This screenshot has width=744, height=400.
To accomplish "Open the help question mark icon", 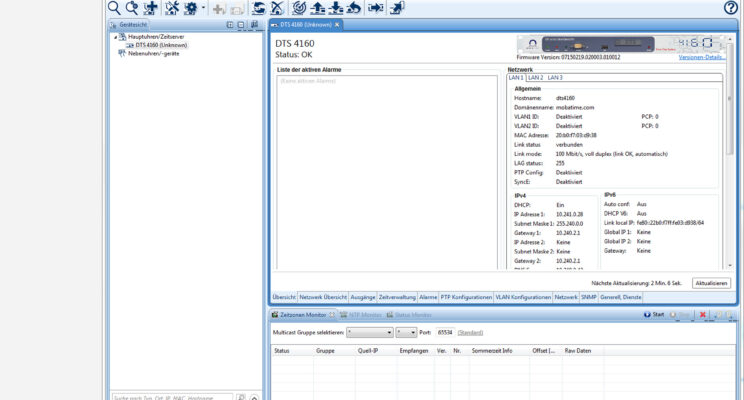I will tap(731, 8).
